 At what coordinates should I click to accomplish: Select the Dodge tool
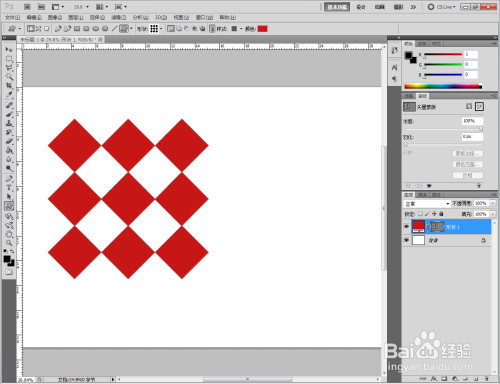click(x=9, y=168)
